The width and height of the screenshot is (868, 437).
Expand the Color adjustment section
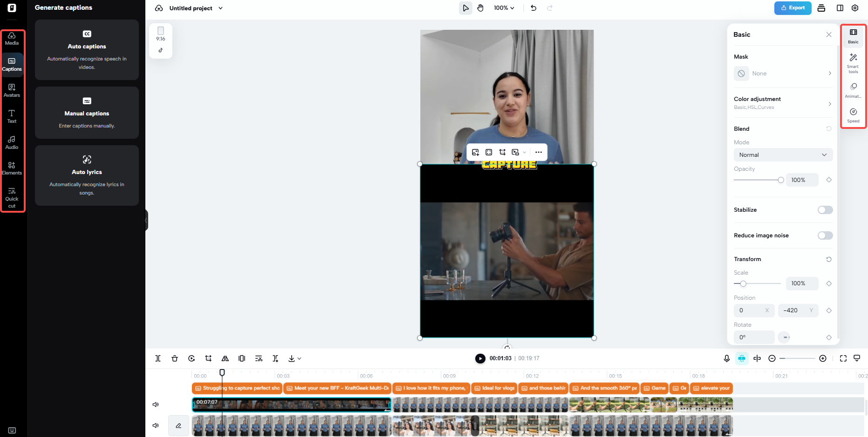783,103
